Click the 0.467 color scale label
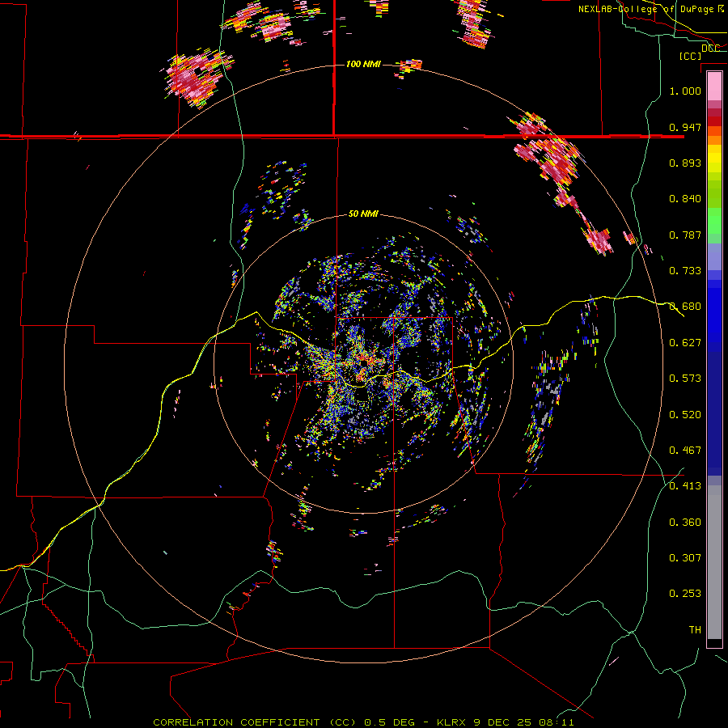 point(685,451)
